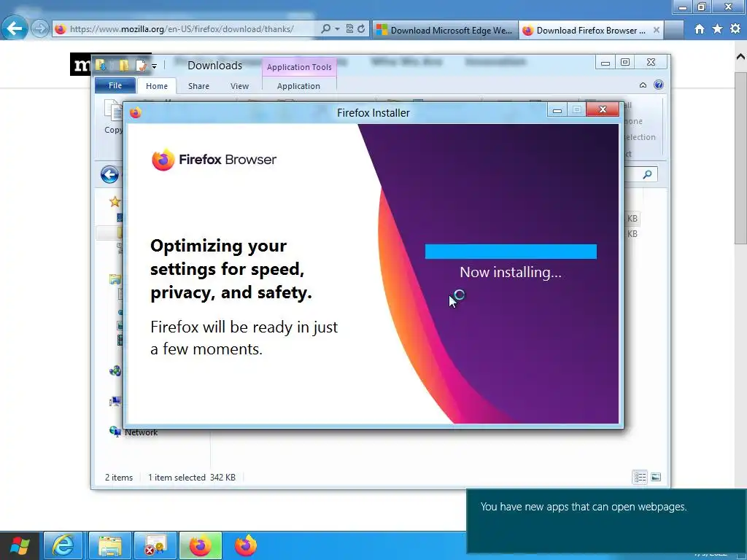The height and width of the screenshot is (560, 747).
Task: Click the Firefox Installer title bar icon
Action: point(135,113)
